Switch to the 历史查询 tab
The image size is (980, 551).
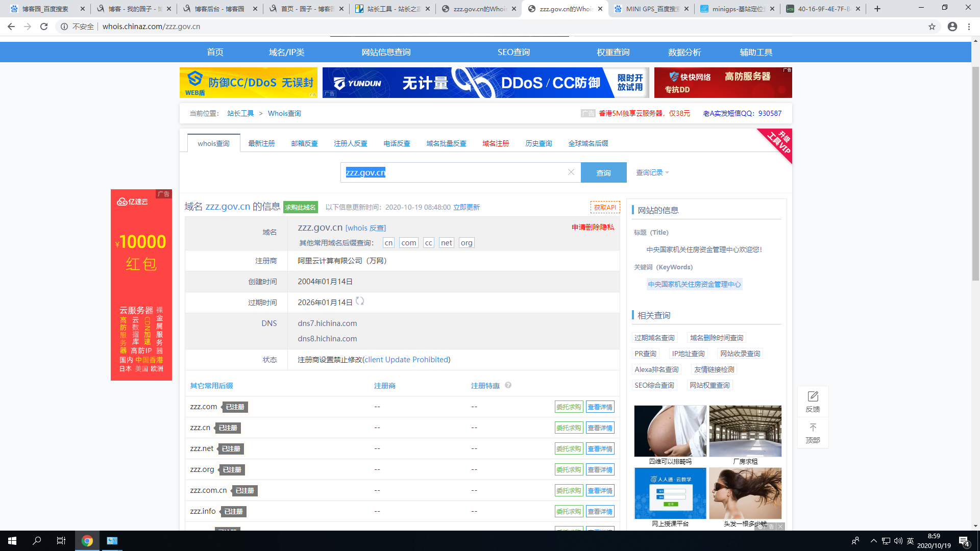(x=538, y=143)
